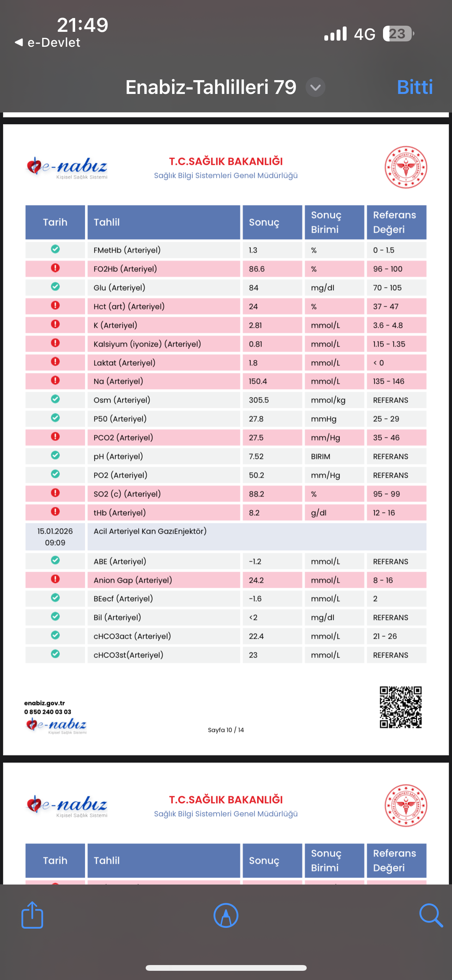This screenshot has height=980, width=452.
Task: Tap the red alert icon beside Anion Gap
Action: [x=55, y=579]
